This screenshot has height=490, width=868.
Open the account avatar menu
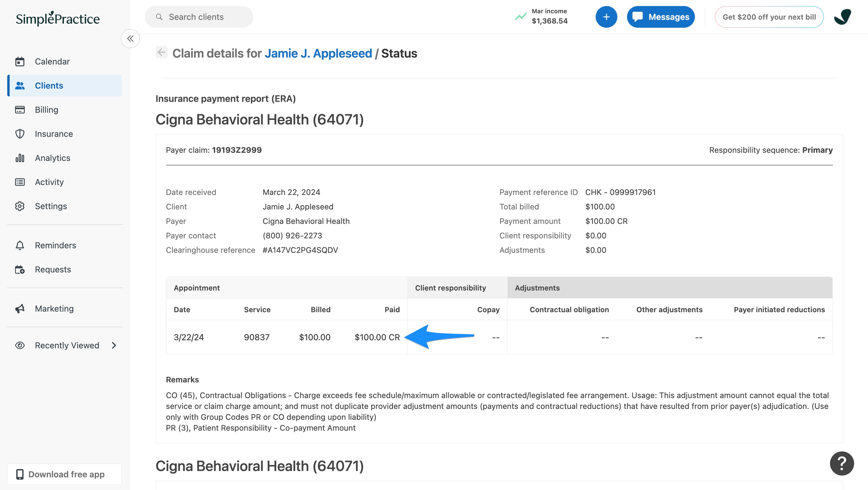[842, 17]
